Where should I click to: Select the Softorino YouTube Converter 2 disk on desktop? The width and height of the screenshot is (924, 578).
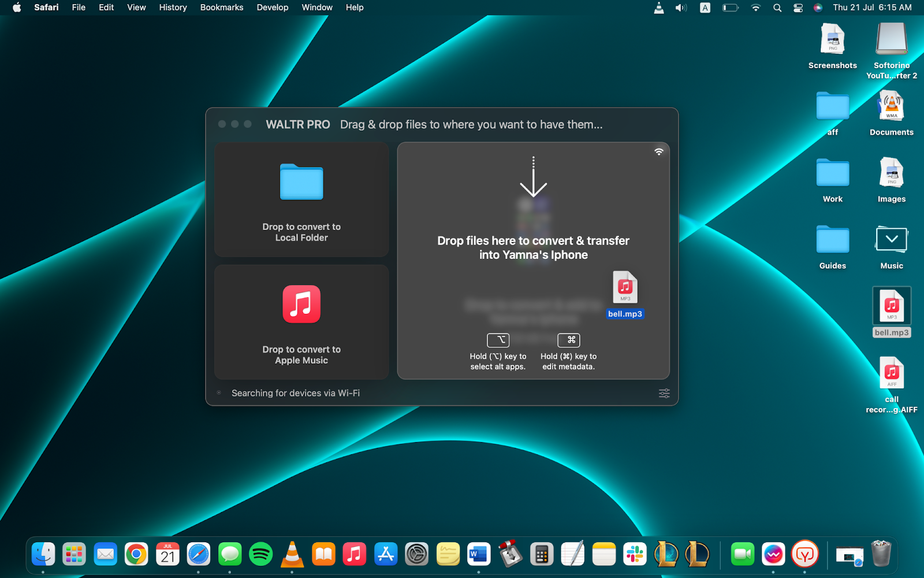[x=892, y=51]
